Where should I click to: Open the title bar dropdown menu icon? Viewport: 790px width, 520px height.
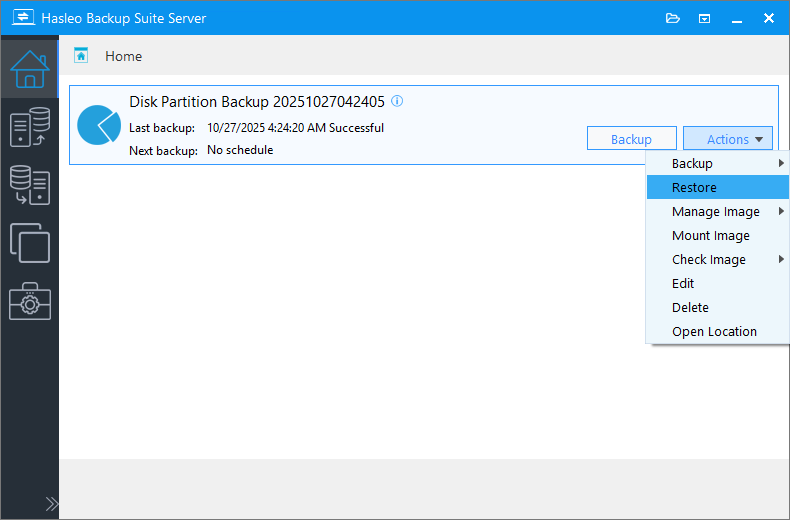click(x=704, y=19)
